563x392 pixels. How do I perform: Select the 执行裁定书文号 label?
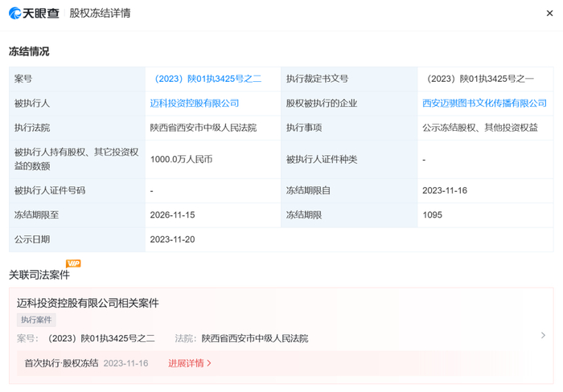(x=317, y=79)
